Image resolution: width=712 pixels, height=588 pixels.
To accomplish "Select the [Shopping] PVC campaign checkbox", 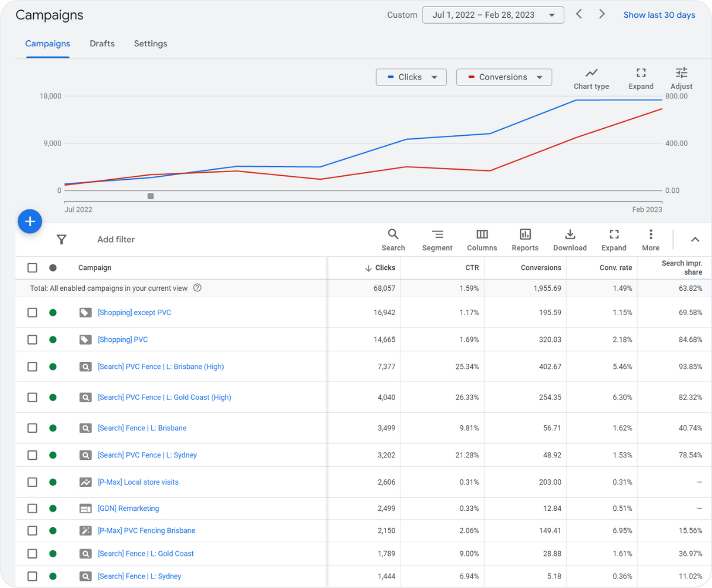I will [x=33, y=339].
